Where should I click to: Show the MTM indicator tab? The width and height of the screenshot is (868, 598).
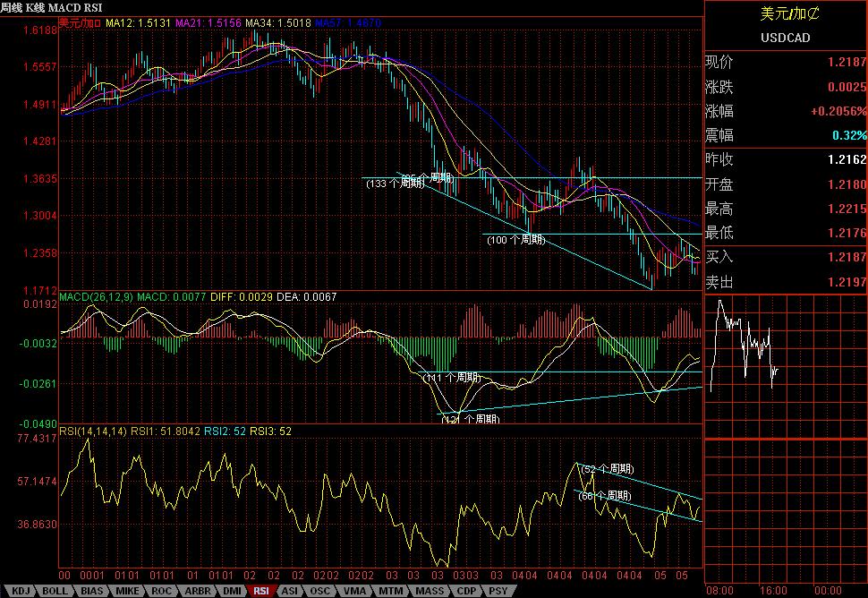pos(389,591)
